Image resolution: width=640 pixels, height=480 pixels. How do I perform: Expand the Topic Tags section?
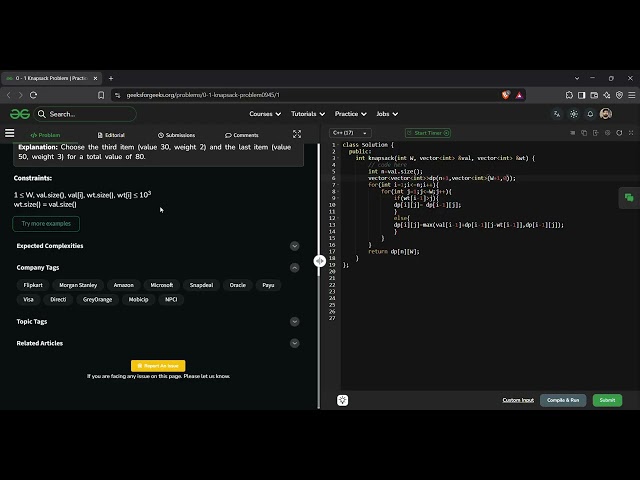pos(294,322)
